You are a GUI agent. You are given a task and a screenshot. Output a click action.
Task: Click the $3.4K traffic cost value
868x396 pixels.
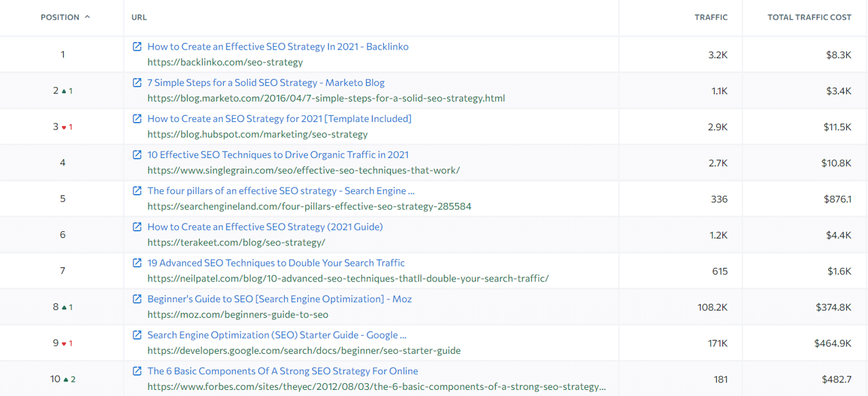839,91
